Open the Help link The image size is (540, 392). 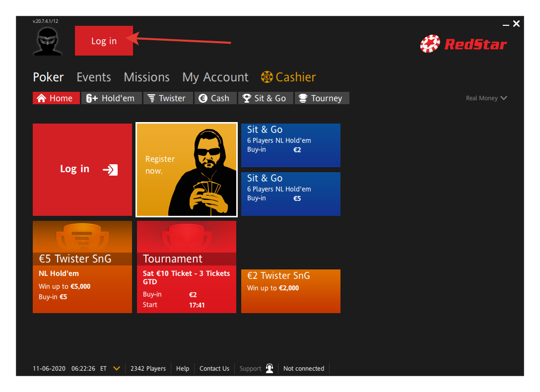click(x=183, y=369)
